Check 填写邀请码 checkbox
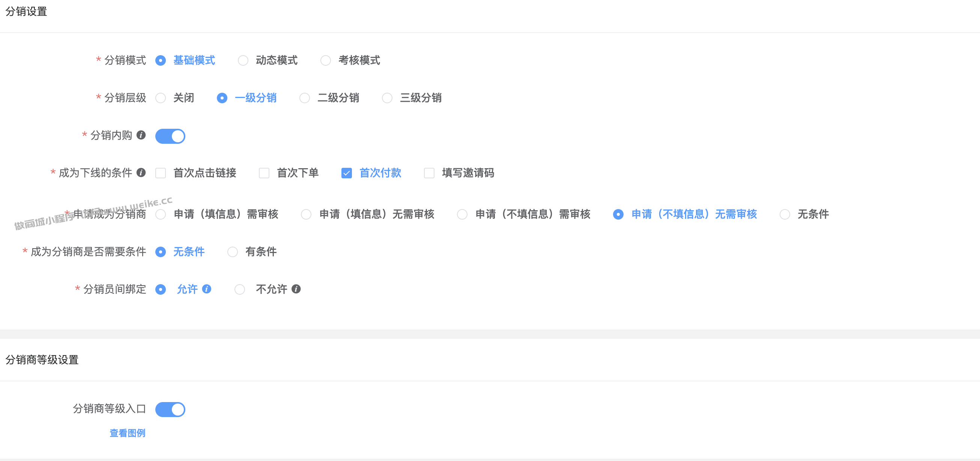980x461 pixels. [x=429, y=173]
